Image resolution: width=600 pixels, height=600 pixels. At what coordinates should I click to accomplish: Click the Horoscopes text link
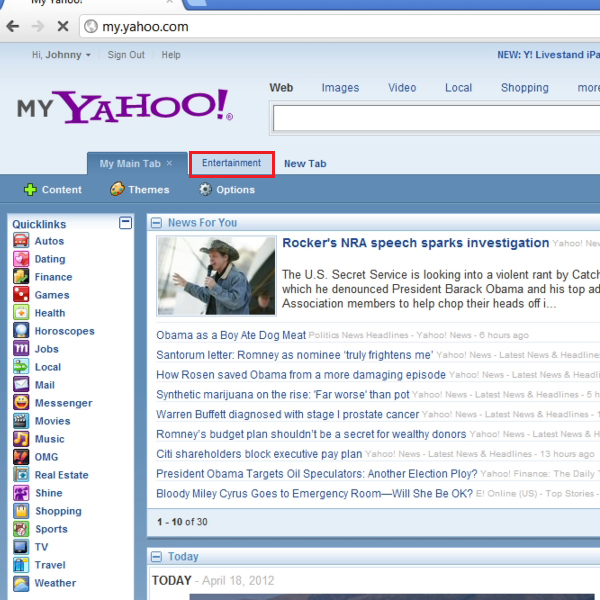click(x=64, y=331)
